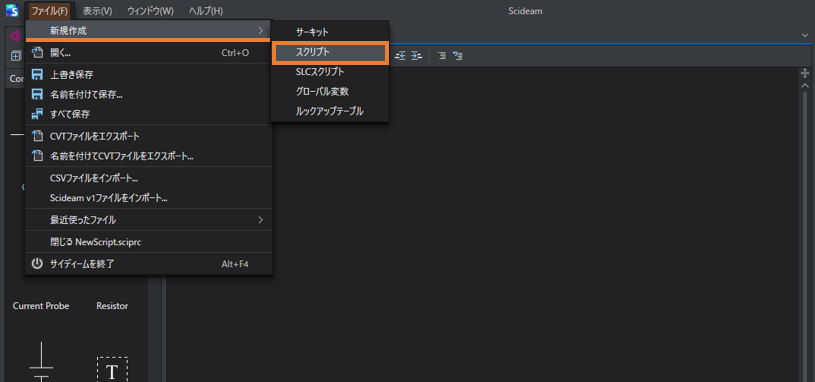Select the Resistor component
This screenshot has width=815, height=382.
112,306
